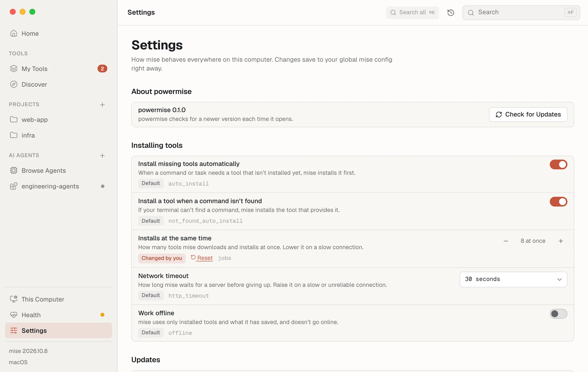The image size is (588, 372).
Task: Open the Discover section
Action: (x=58, y=84)
